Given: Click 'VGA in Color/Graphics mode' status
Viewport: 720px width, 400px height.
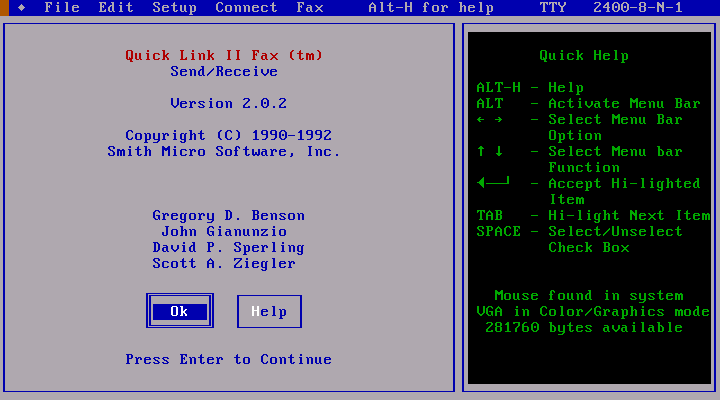Looking at the screenshot, I should click(593, 311).
